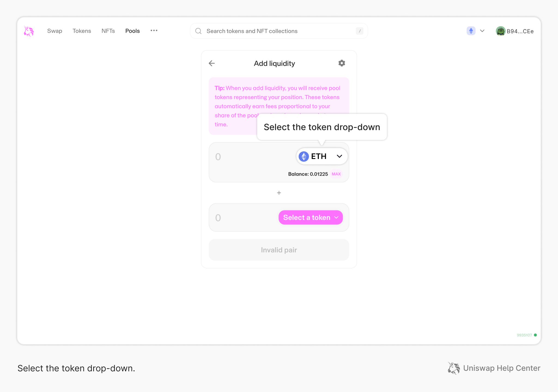Click the back arrow in Add liquidity

212,63
